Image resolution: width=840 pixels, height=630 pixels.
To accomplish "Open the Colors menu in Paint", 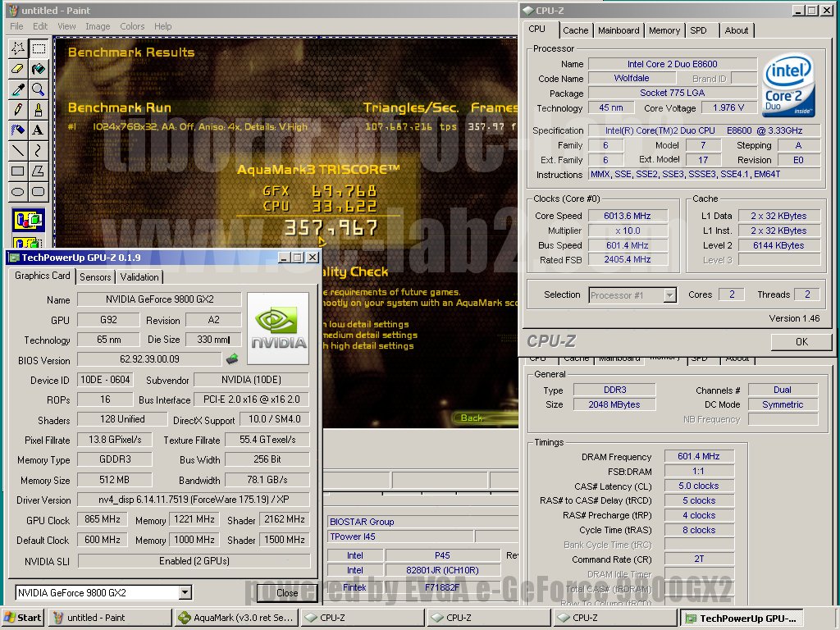I will (132, 26).
